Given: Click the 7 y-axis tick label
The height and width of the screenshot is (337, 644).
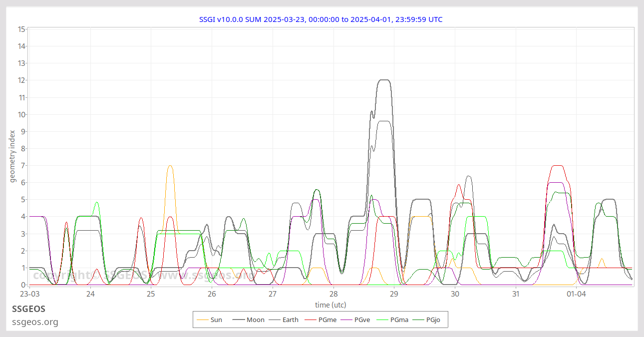Looking at the screenshot, I should point(22,166).
